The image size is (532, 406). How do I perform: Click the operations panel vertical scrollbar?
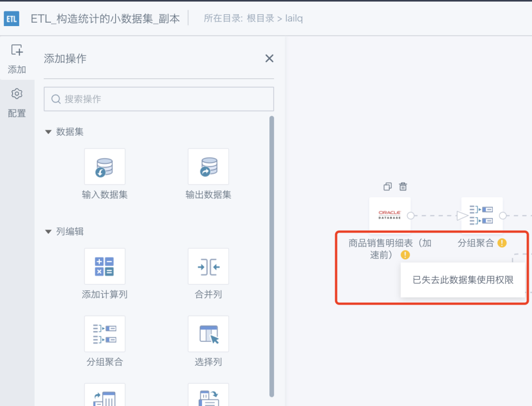pyautogui.click(x=272, y=256)
